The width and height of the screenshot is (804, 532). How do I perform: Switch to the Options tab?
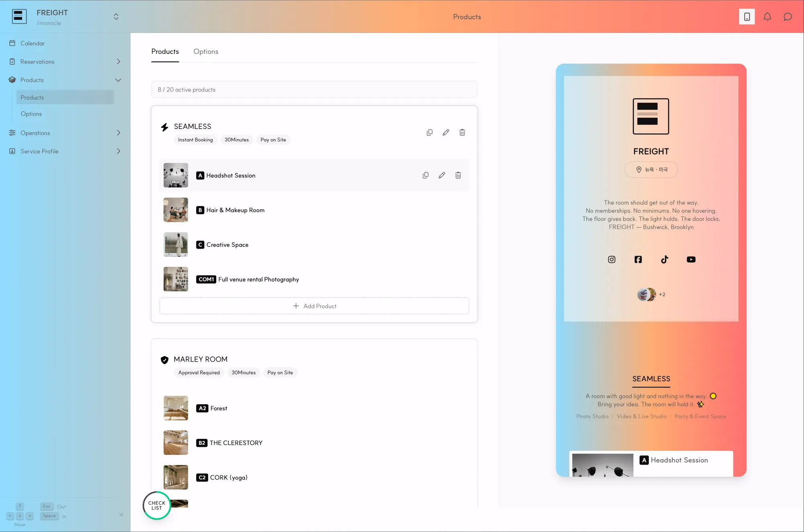[206, 51]
